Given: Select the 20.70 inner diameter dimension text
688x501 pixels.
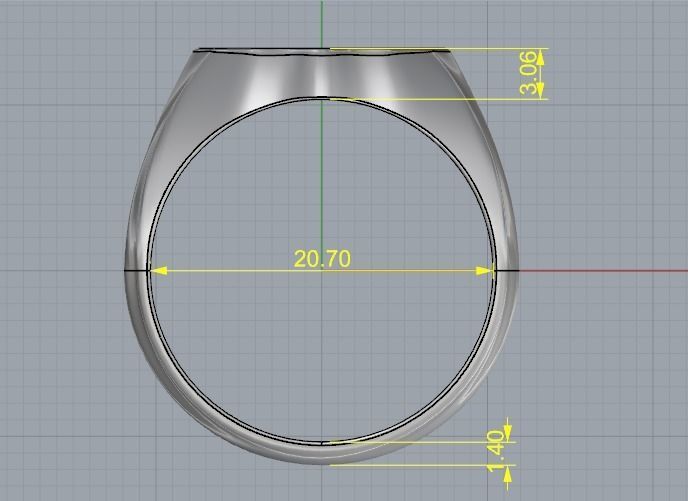Looking at the screenshot, I should [322, 258].
